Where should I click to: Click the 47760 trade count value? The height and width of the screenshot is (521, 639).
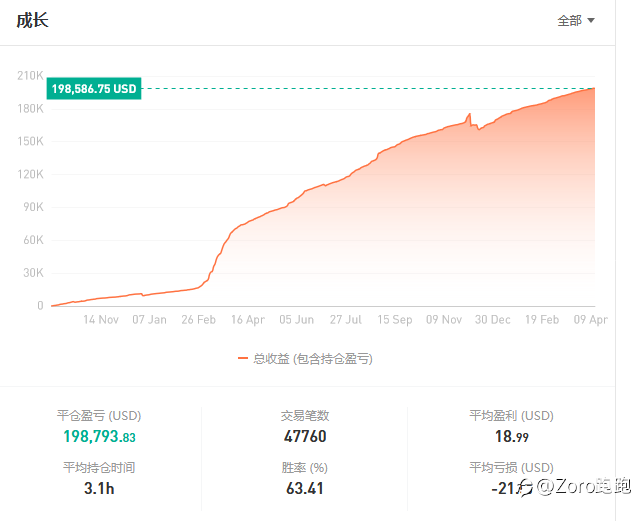click(x=305, y=437)
